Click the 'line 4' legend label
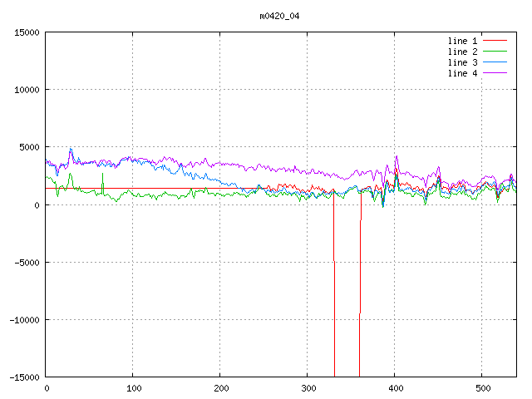 (x=463, y=73)
